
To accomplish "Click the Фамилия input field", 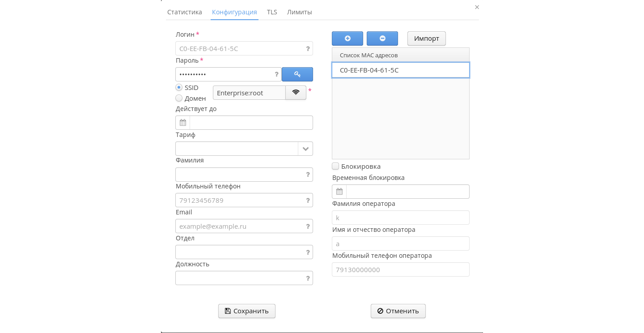I will (239, 175).
